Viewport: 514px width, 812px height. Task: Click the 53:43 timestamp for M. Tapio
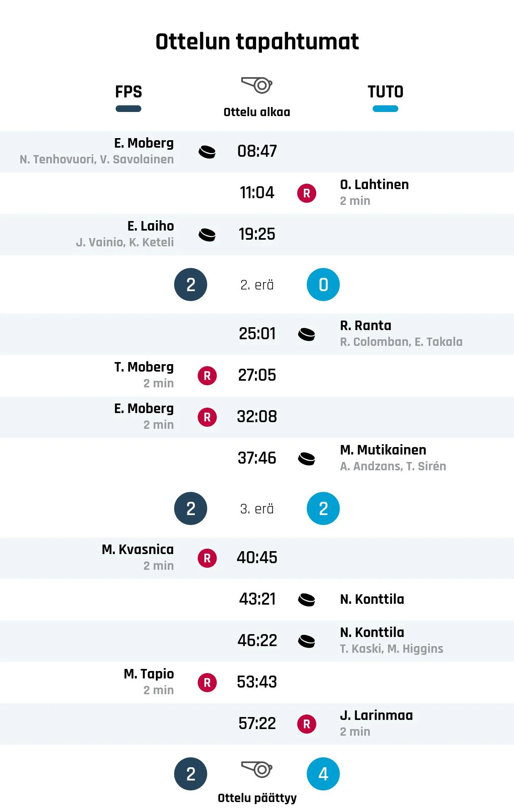pyautogui.click(x=257, y=682)
